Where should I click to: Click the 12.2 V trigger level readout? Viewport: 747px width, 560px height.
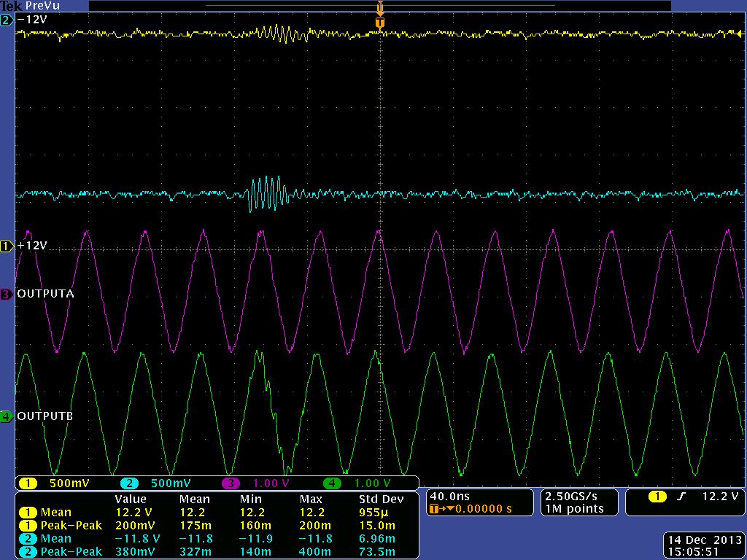coord(720,497)
